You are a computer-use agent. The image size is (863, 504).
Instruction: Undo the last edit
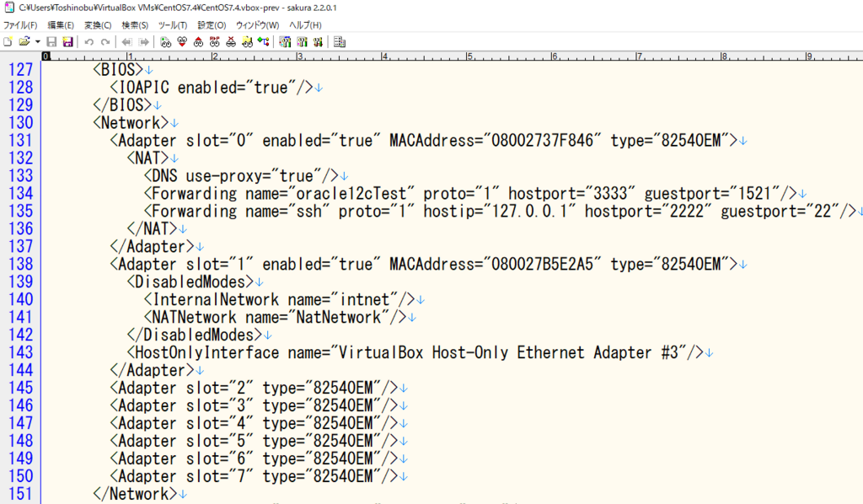tap(89, 42)
